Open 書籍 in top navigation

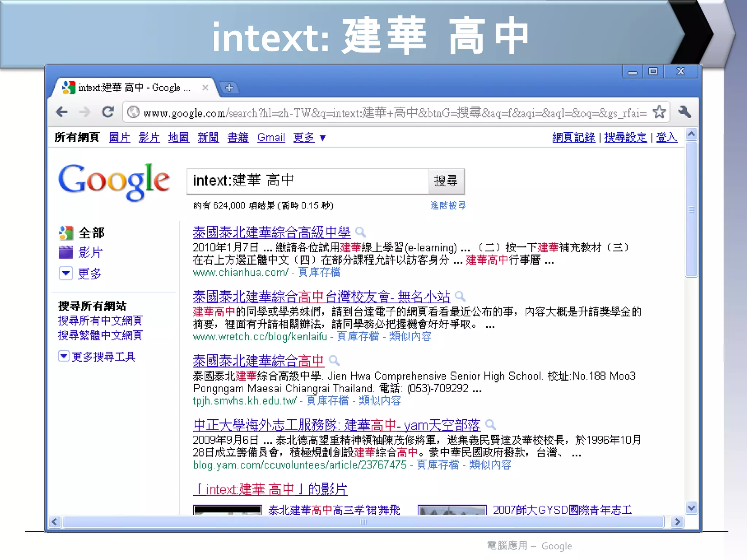click(x=238, y=137)
